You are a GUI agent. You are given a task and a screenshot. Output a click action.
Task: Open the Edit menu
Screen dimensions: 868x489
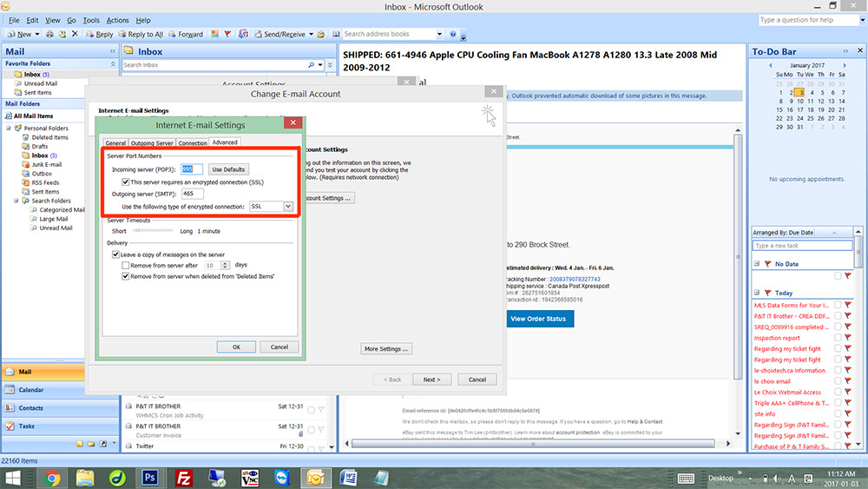pos(33,21)
